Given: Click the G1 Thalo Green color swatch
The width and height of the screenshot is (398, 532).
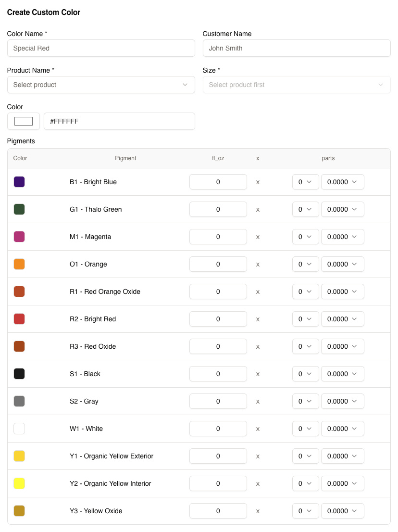Looking at the screenshot, I should 19,209.
